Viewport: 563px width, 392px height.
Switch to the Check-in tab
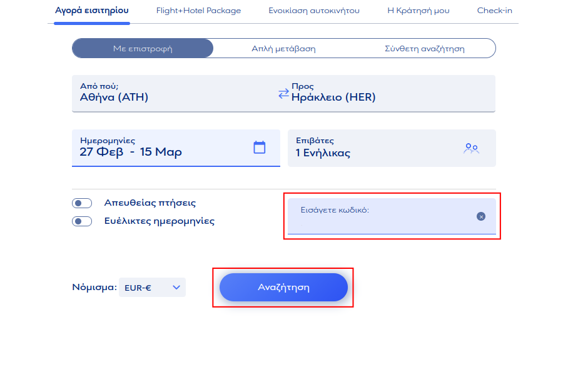494,11
